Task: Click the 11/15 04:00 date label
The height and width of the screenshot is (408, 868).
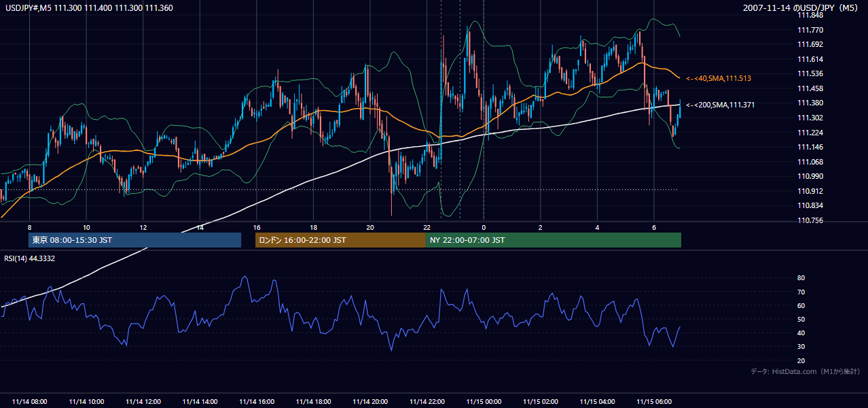Action: [x=597, y=402]
